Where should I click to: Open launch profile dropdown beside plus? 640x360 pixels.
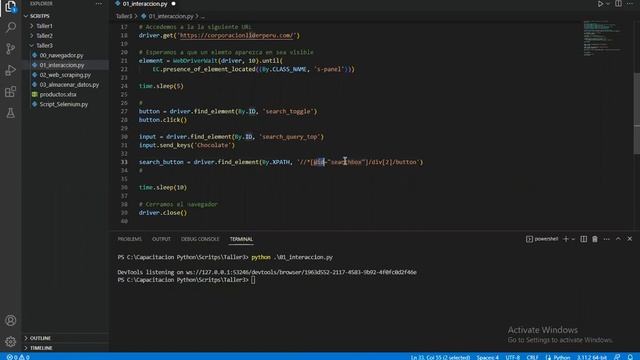573,239
